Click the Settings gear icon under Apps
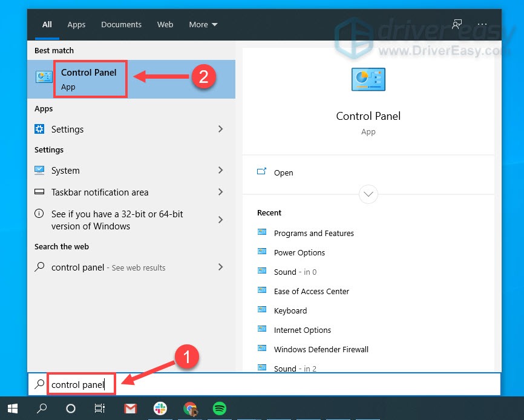Image resolution: width=524 pixels, height=420 pixels. coord(39,129)
